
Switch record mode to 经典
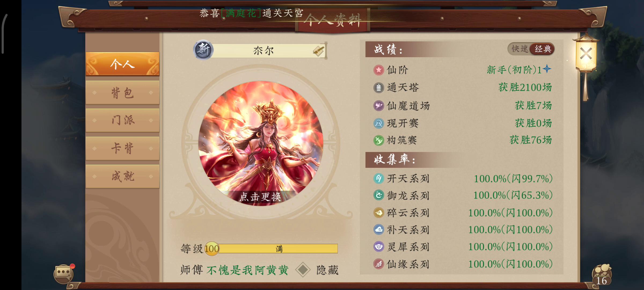543,49
